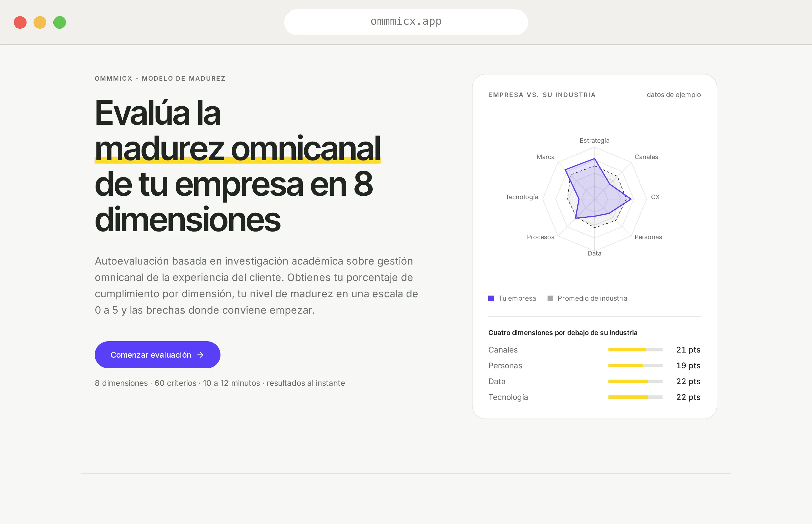Image resolution: width=812 pixels, height=524 pixels.
Task: Click the '19 pts' score value
Action: [688, 366]
